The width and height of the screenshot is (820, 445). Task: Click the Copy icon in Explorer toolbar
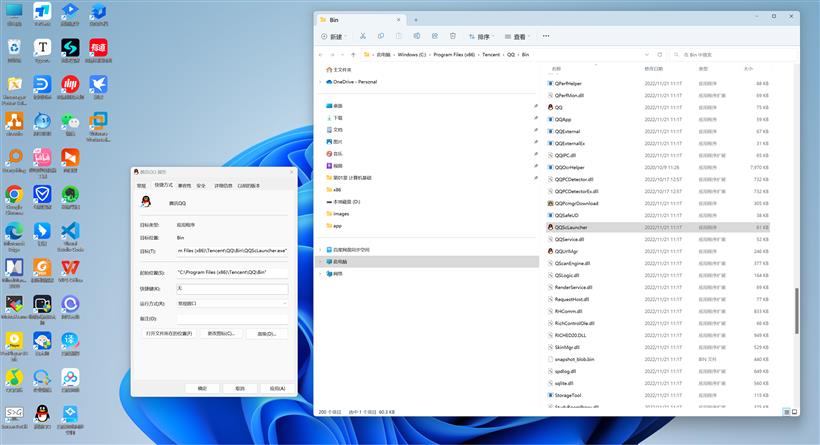tap(381, 36)
